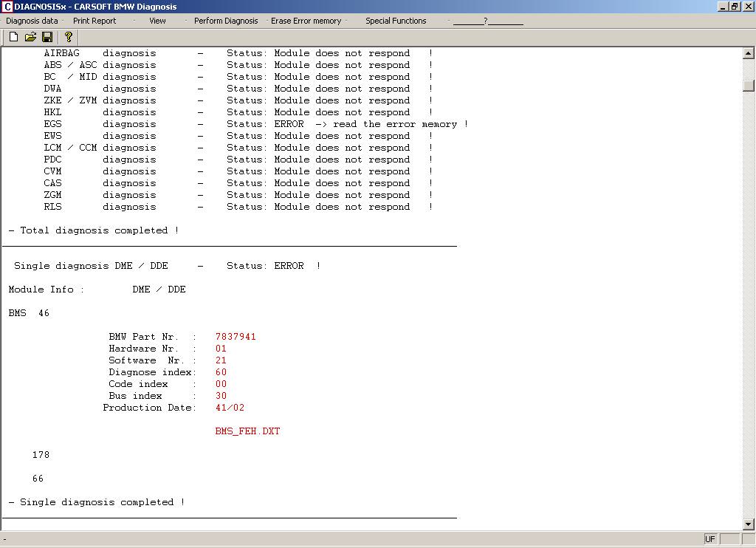Open the View menu

click(157, 21)
